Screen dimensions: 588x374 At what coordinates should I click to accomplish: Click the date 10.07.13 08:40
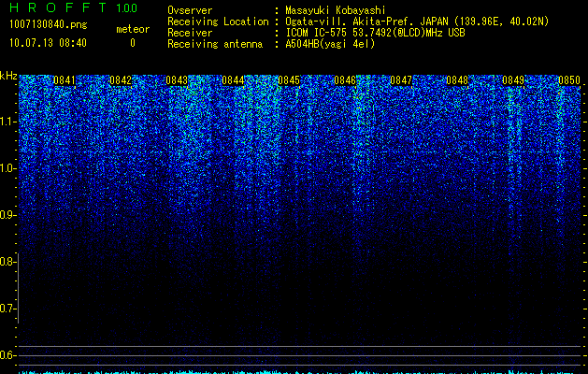click(x=48, y=43)
